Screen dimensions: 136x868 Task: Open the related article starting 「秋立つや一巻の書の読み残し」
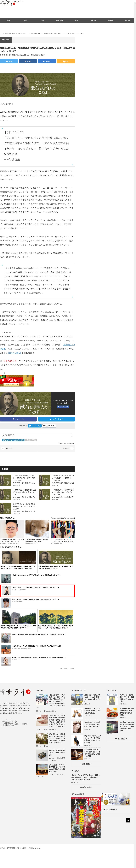pyautogui.click(x=24, y=478)
